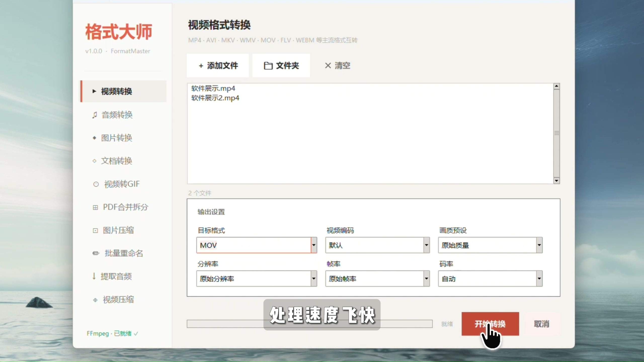Click the hollow diamond icon beside 文档转换
This screenshot has height=362, width=644.
pos(94,161)
